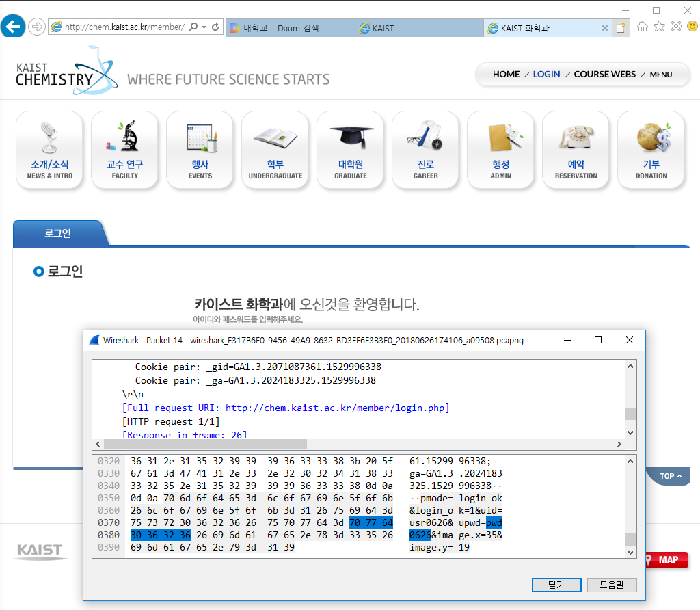Select the _gid cookie pair line
This screenshot has height=610, width=700.
click(258, 367)
